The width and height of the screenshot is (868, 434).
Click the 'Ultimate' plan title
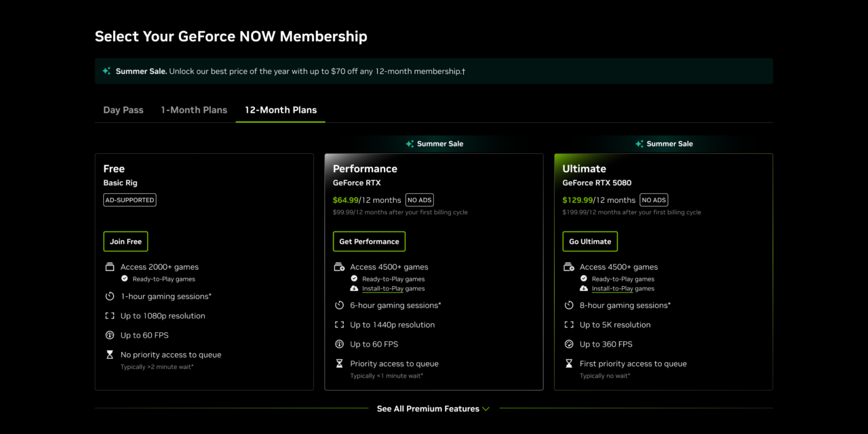[585, 169]
